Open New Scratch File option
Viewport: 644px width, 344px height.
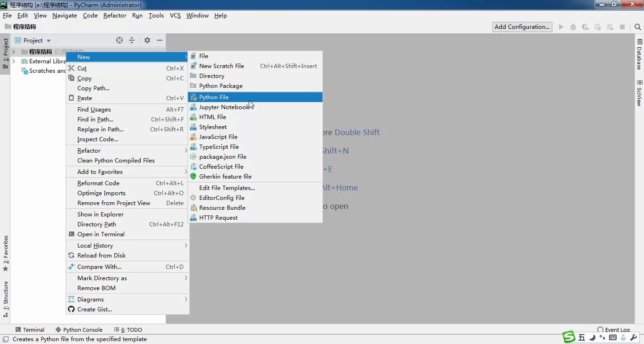tap(255, 66)
